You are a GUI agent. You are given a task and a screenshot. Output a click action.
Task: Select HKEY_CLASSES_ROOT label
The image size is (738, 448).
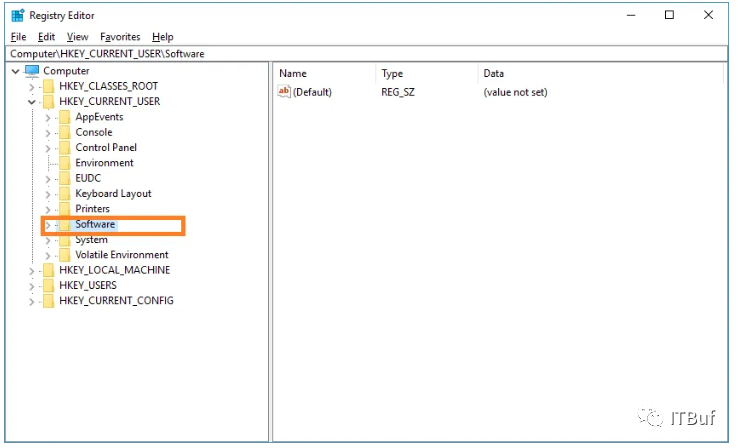click(x=108, y=86)
